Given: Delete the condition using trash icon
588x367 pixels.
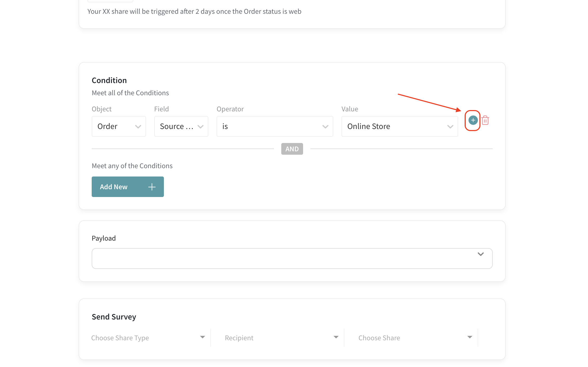Looking at the screenshot, I should point(485,120).
